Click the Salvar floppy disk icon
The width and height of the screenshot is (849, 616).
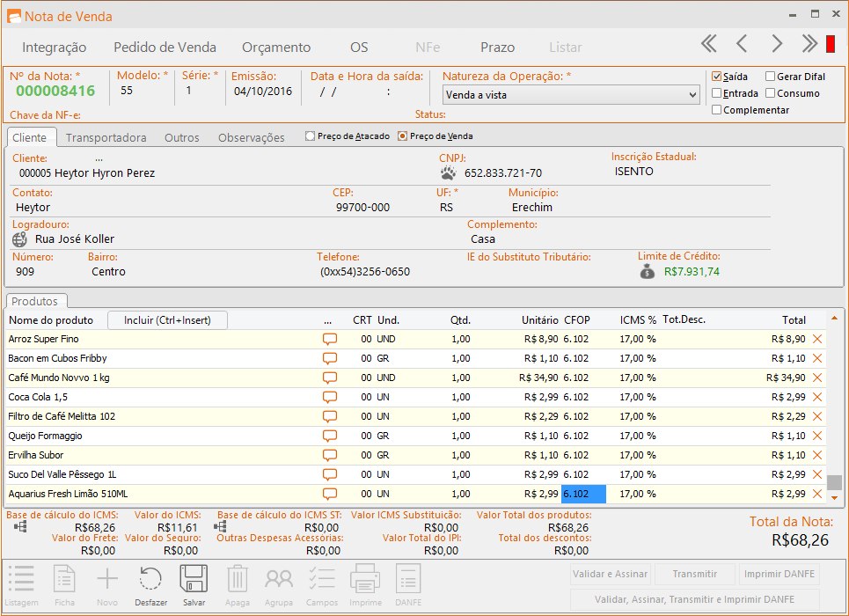pos(194,584)
